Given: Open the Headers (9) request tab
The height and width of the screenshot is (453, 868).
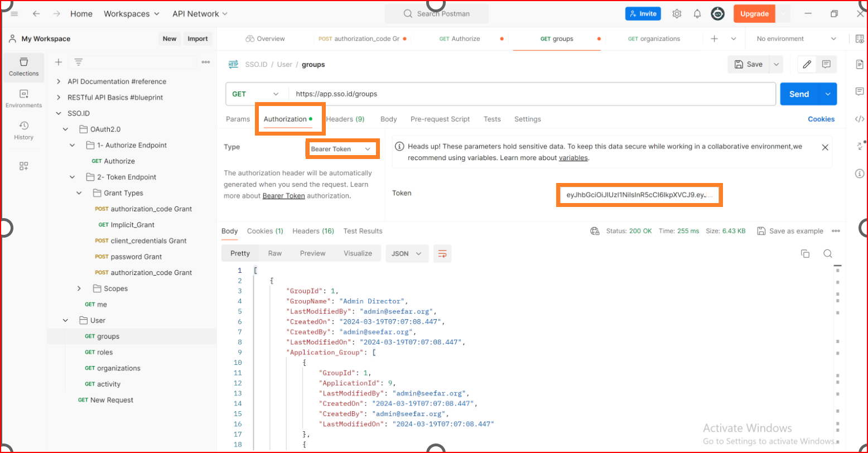Looking at the screenshot, I should pos(345,119).
